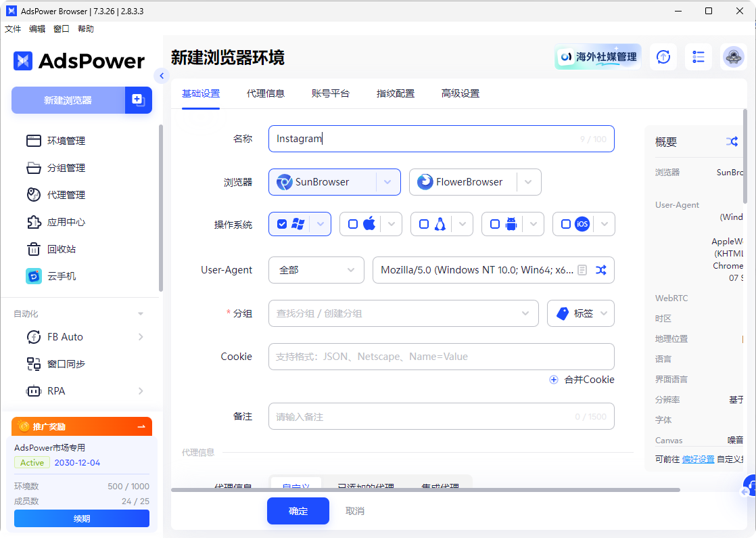
Task: Click the 确定 confirm button
Action: pos(298,511)
